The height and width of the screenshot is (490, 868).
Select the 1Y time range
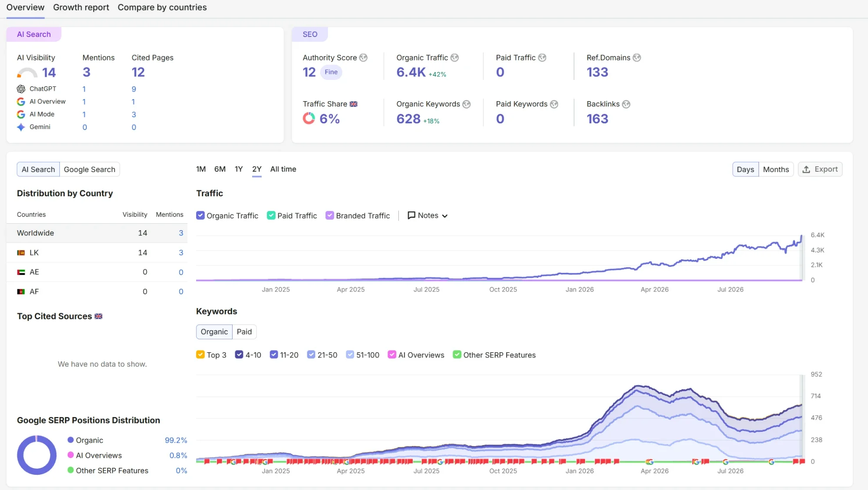[239, 169]
